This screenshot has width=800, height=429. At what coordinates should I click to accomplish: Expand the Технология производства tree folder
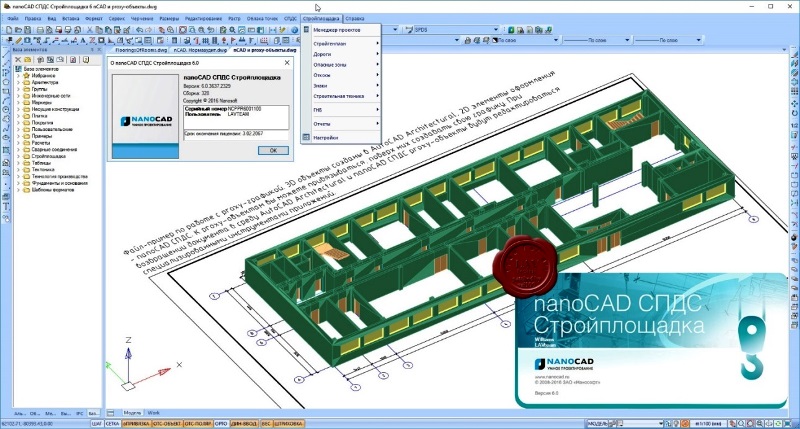18,176
